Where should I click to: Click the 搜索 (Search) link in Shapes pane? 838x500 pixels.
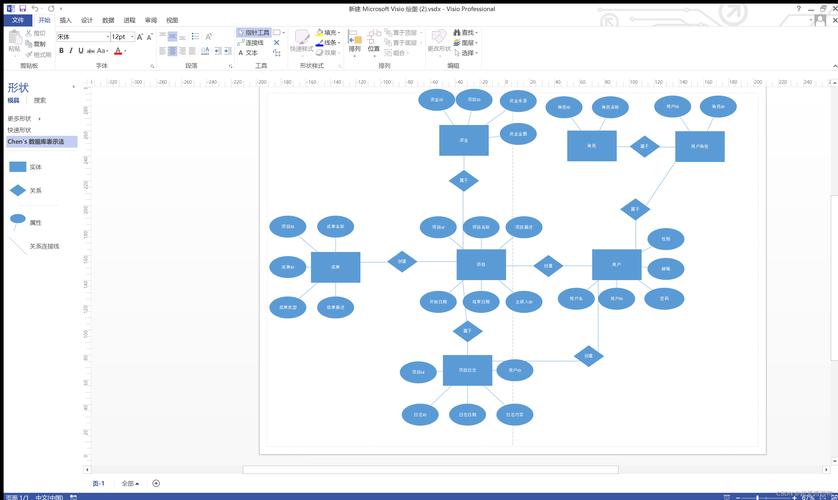[x=40, y=100]
